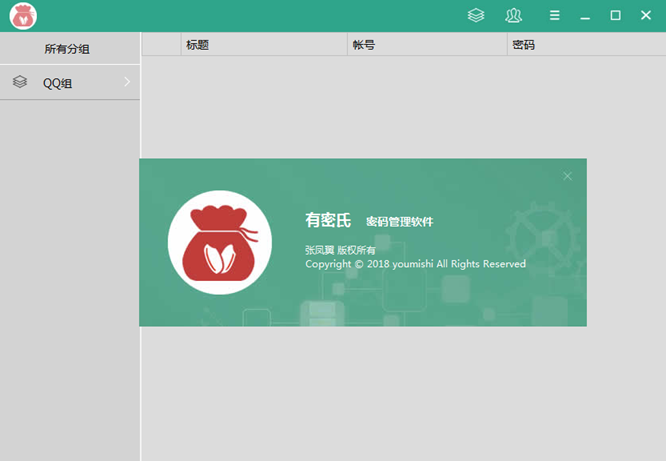Image resolution: width=666 pixels, height=461 pixels.
Task: Close the About dialog with its X
Action: coord(567,176)
